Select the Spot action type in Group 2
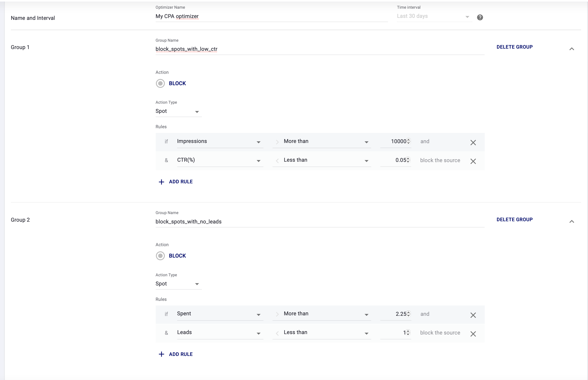The width and height of the screenshot is (588, 380). (x=177, y=284)
